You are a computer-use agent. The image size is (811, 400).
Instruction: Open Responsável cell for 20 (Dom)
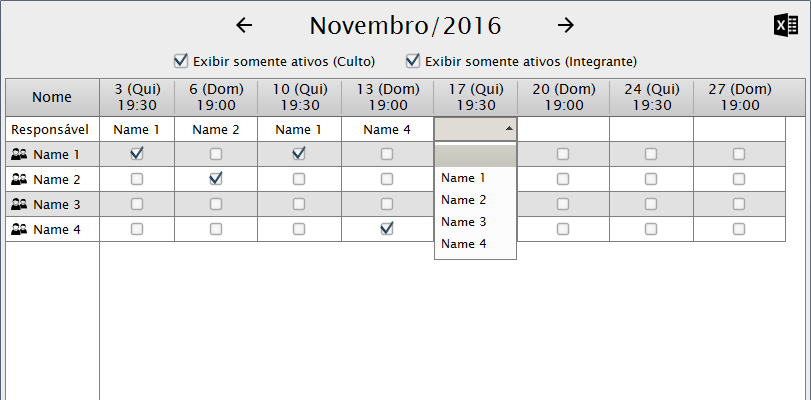click(563, 129)
